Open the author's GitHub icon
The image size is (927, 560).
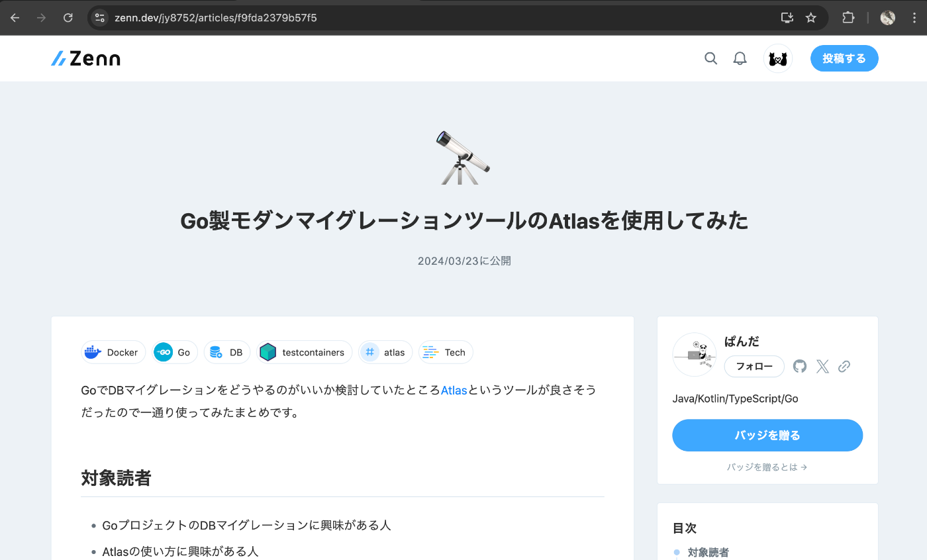point(800,366)
